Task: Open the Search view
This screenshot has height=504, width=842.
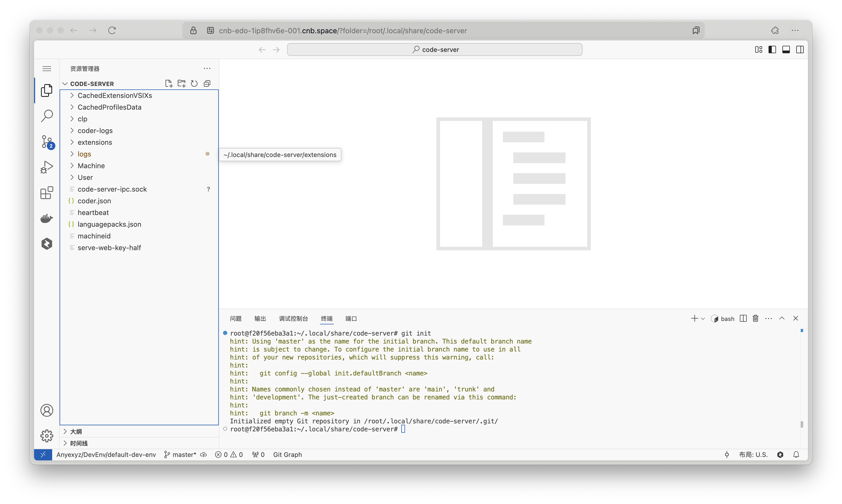Action: pos(47,116)
